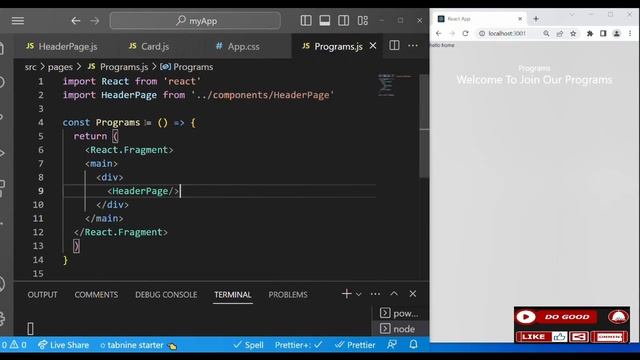Click the pages breadcrumb
Screen dimensions: 640x360
(60, 67)
